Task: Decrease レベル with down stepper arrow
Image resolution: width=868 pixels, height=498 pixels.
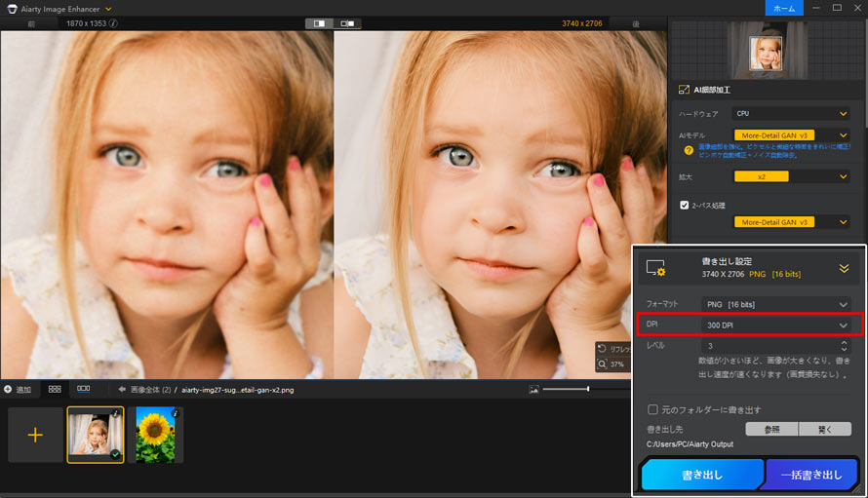Action: click(x=844, y=350)
